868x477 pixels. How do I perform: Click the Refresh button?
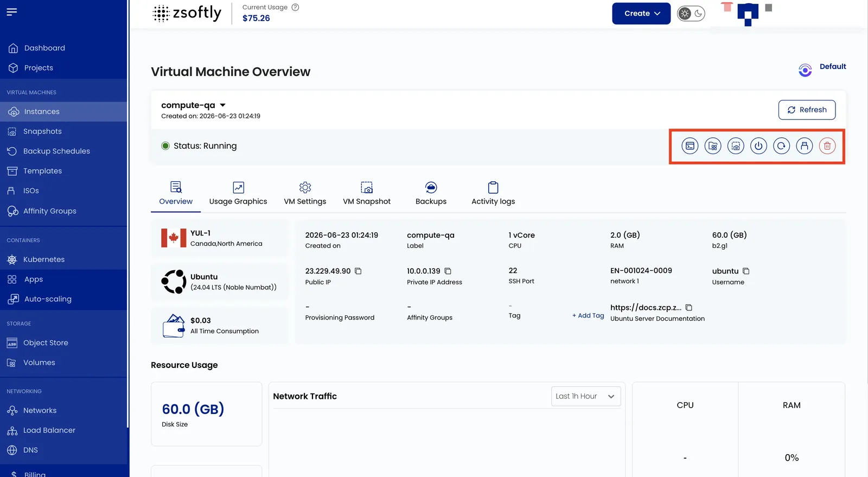click(x=807, y=110)
